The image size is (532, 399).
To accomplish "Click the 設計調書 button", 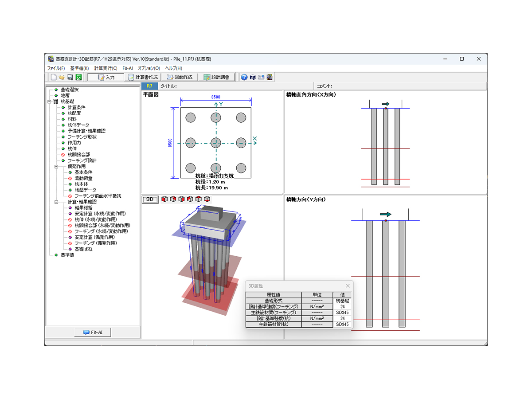I will [216, 77].
